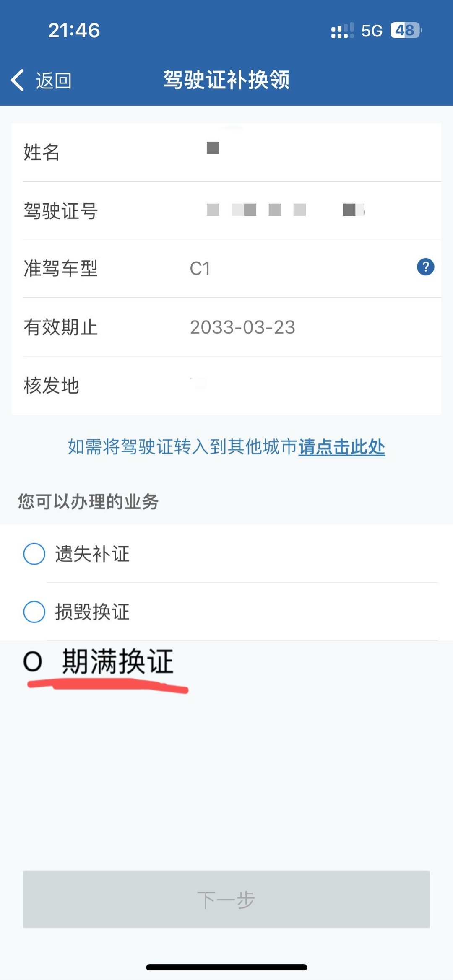The height and width of the screenshot is (980, 453).
Task: Tap the 5G network indicator
Action: pyautogui.click(x=372, y=31)
